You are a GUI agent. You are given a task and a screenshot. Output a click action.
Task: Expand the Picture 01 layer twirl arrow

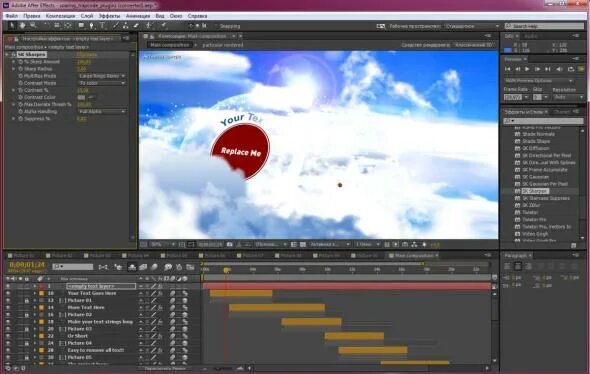coord(35,300)
